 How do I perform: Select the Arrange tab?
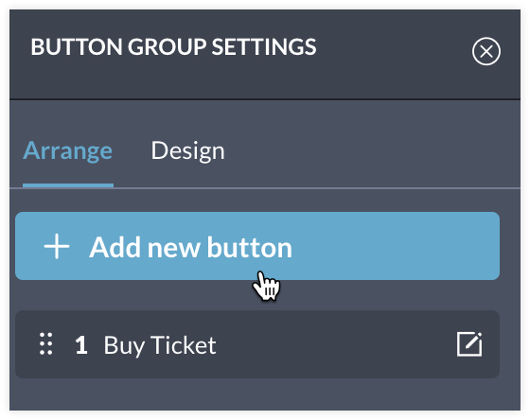(x=67, y=150)
